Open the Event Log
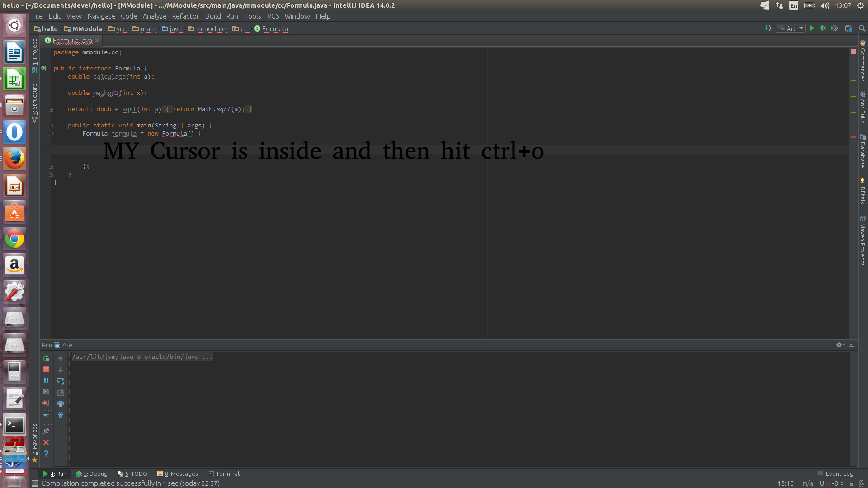868x488 pixels. (x=835, y=474)
